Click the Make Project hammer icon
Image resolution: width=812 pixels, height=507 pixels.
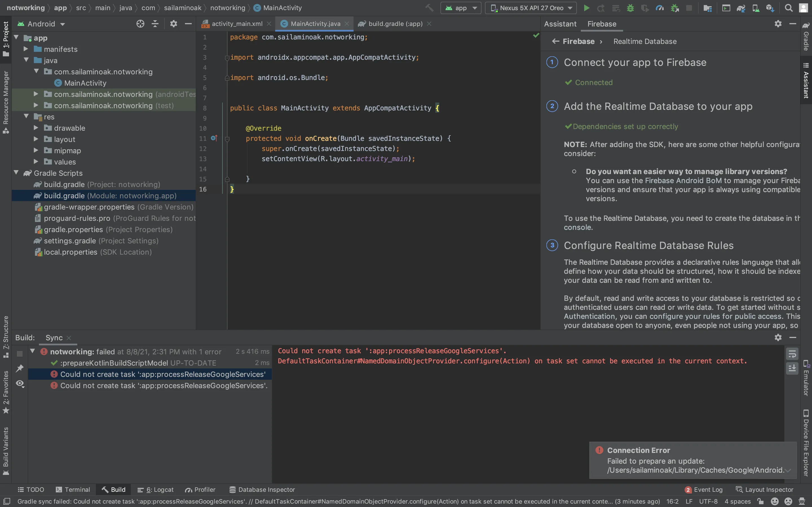[429, 8]
